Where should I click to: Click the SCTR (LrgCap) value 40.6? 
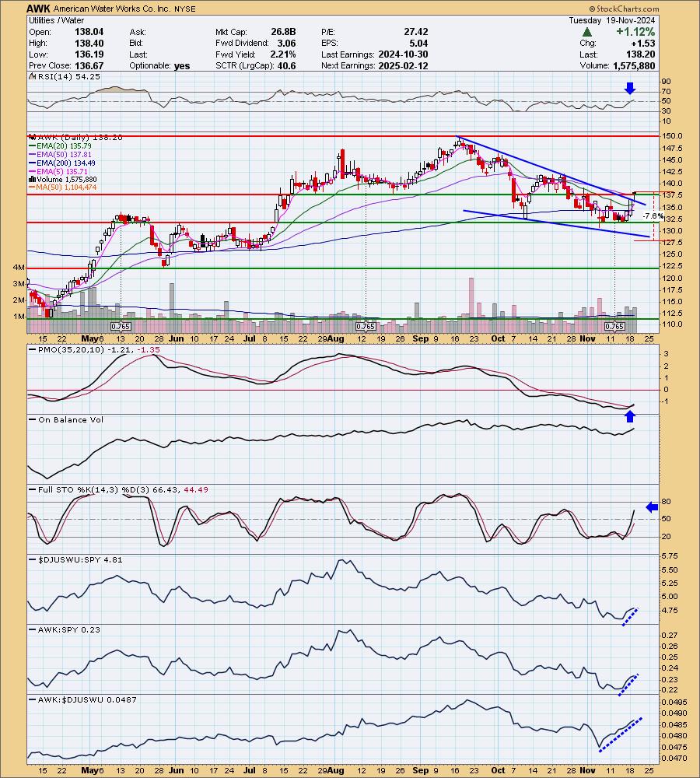(x=287, y=66)
